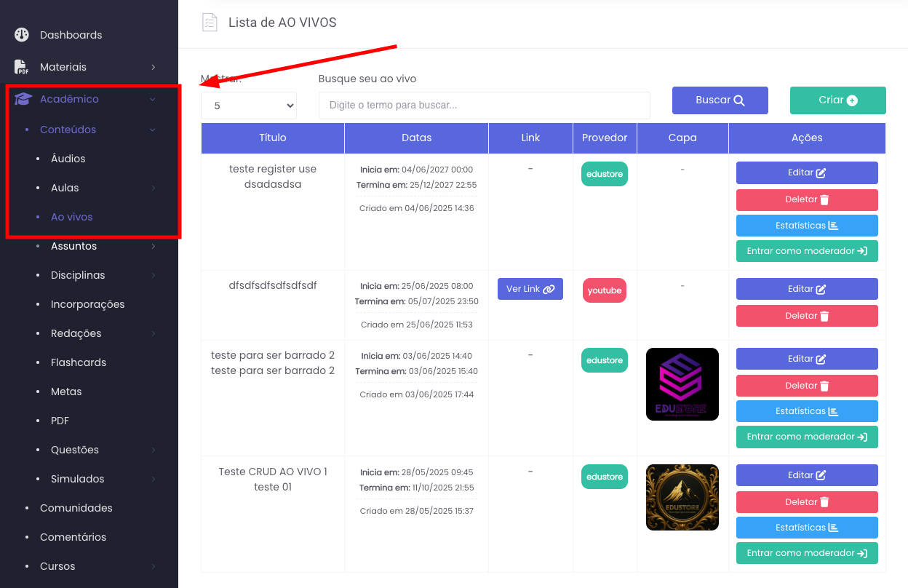Open Comunidades from the sidebar
Image resolution: width=908 pixels, height=588 pixels.
76,508
